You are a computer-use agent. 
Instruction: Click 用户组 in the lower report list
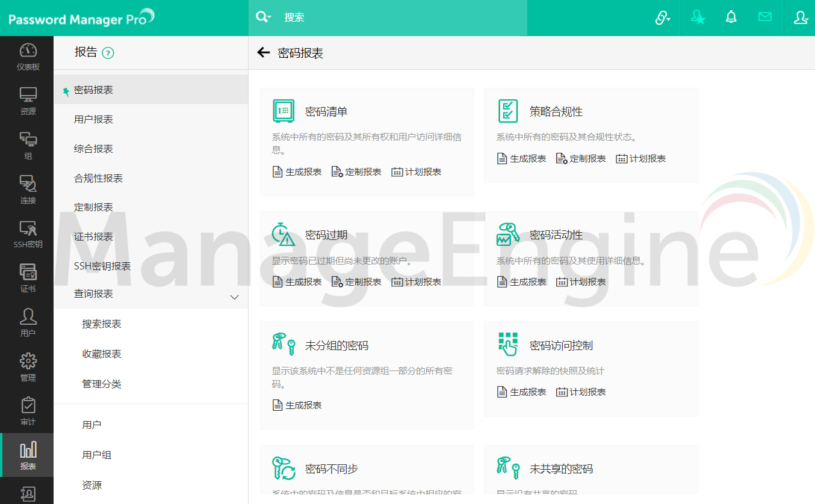point(97,455)
